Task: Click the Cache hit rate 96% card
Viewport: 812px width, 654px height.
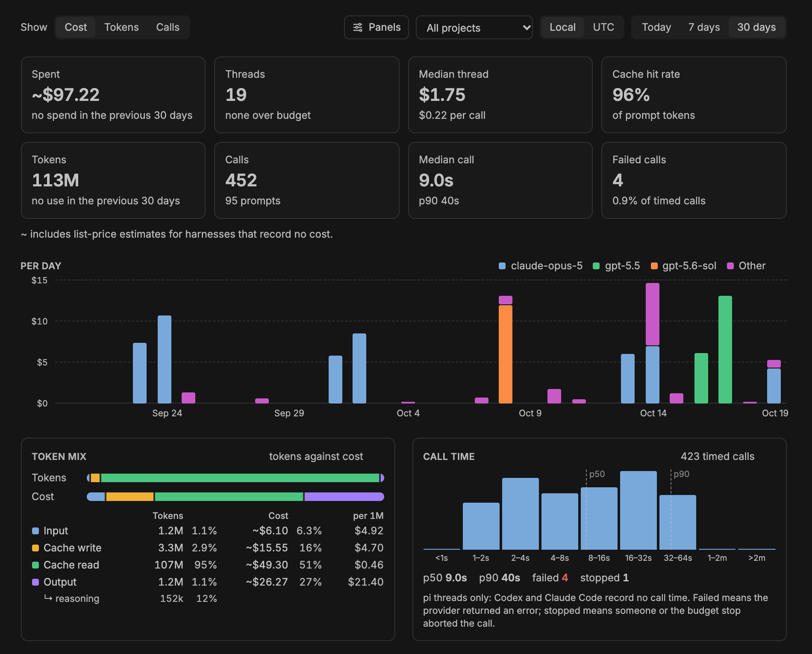Action: [694, 95]
